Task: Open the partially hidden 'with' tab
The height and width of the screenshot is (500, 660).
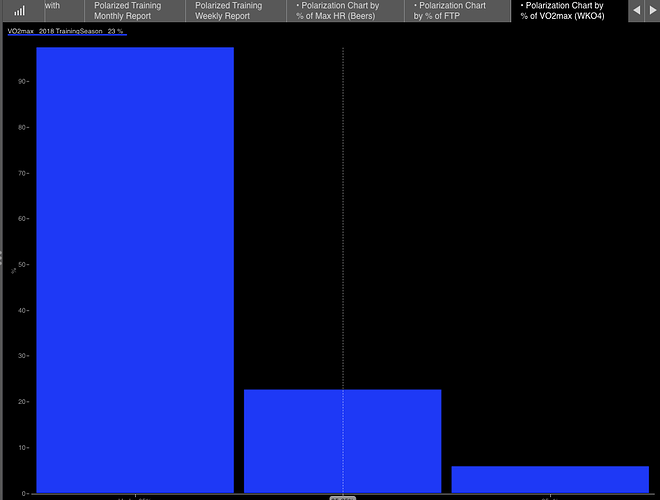Action: (64, 11)
